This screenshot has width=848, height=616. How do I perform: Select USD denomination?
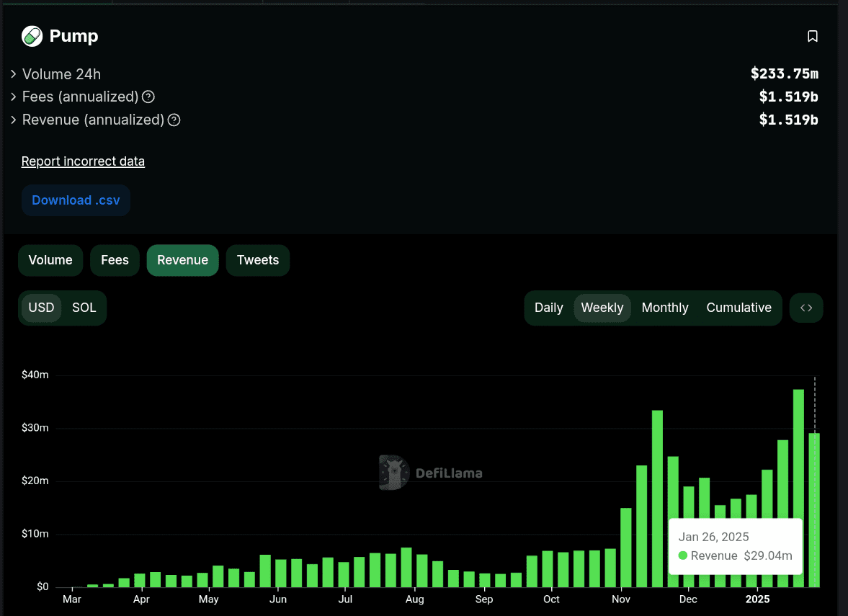point(41,308)
